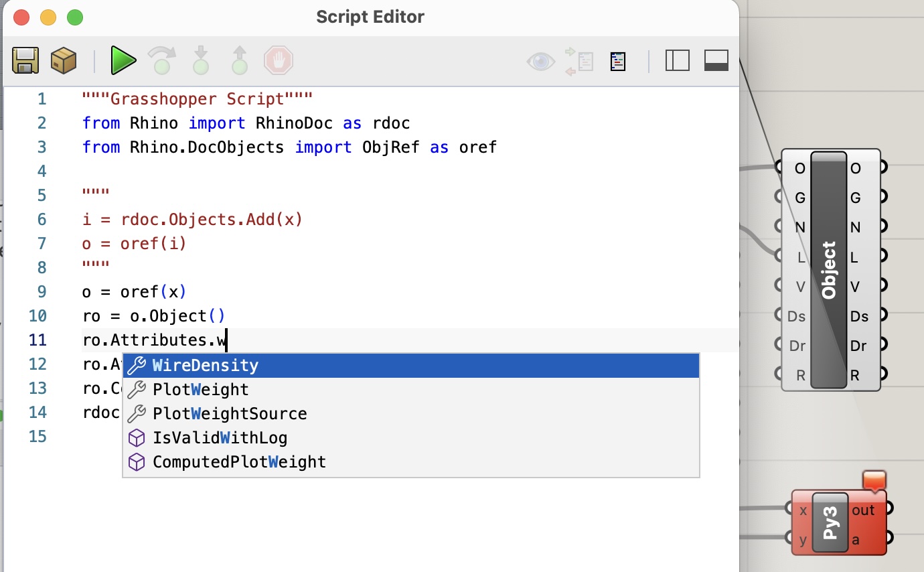Viewport: 924px width, 572px height.
Task: Minimize the Script Editor with the yellow button
Action: tap(48, 17)
